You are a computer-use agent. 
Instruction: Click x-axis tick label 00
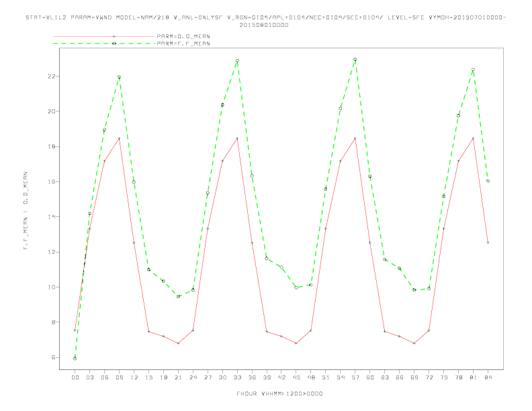click(x=75, y=377)
